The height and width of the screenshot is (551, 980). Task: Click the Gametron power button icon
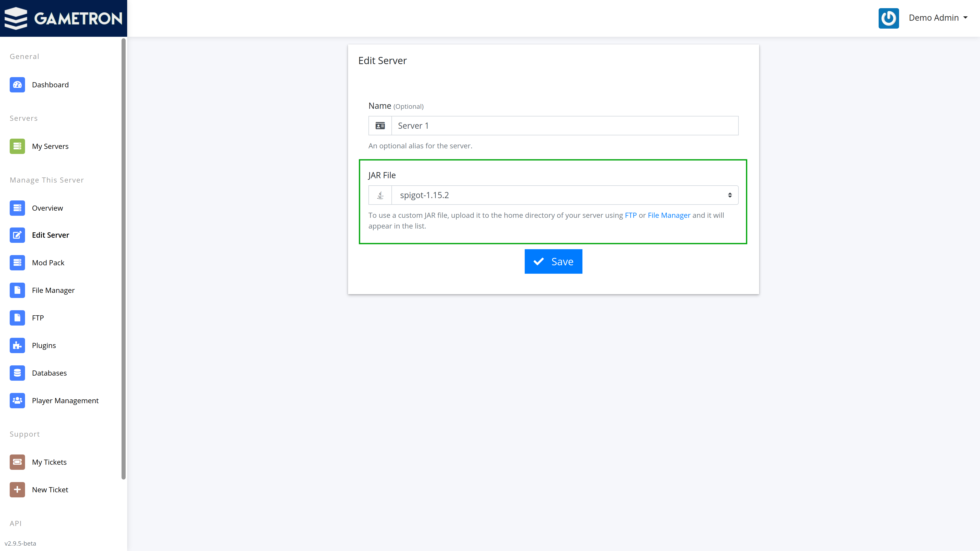pos(889,18)
